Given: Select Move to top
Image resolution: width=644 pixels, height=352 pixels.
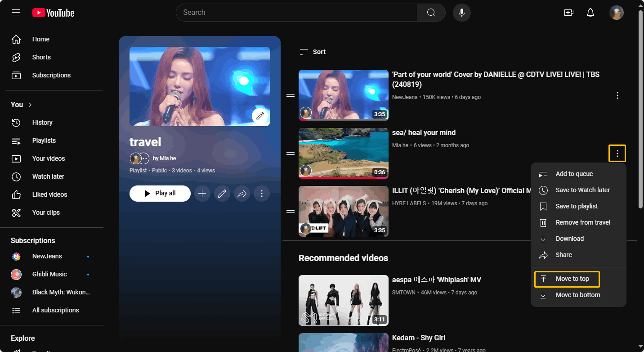Looking at the screenshot, I should (x=578, y=279).
